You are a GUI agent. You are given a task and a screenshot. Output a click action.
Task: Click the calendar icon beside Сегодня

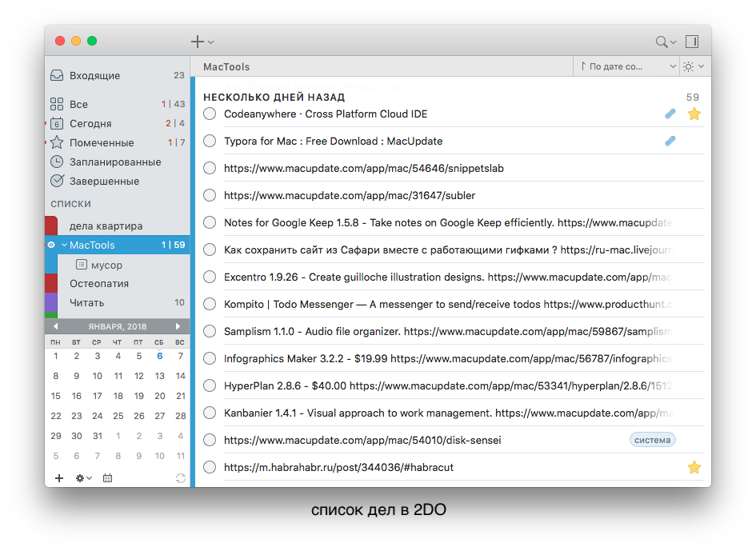57,123
